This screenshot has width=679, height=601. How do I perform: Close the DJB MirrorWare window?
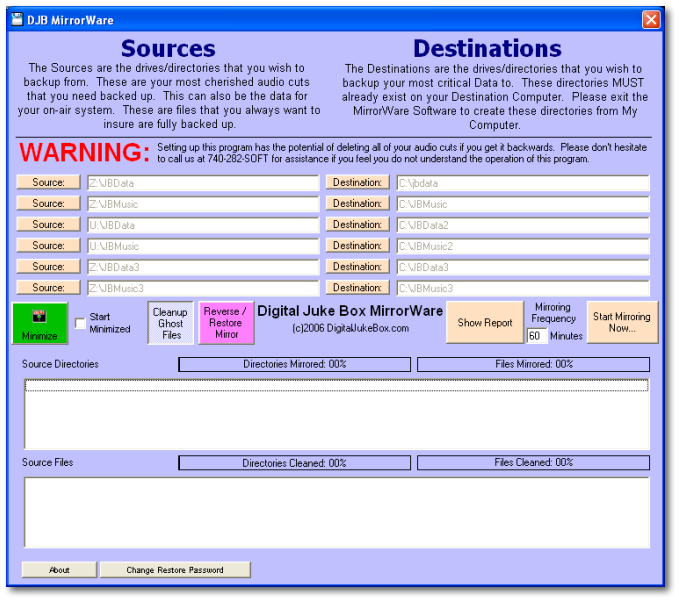click(x=651, y=19)
